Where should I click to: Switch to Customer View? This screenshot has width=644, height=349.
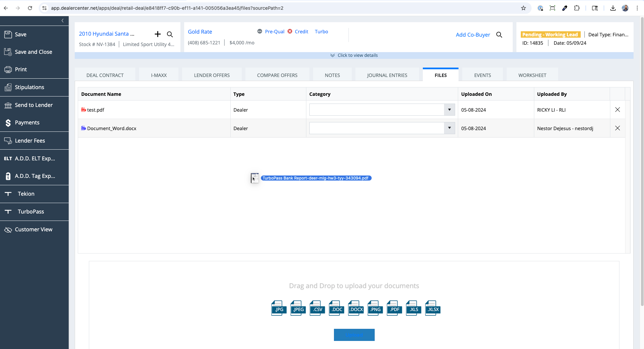pos(33,229)
